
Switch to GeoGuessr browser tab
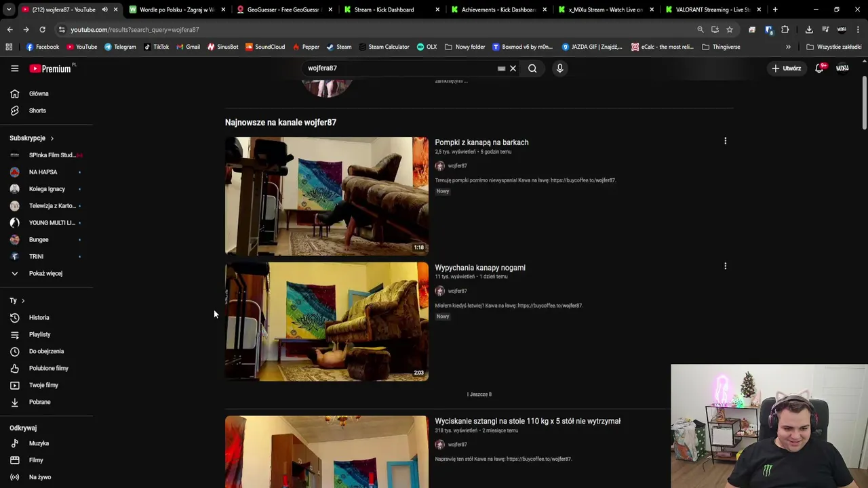[283, 9]
